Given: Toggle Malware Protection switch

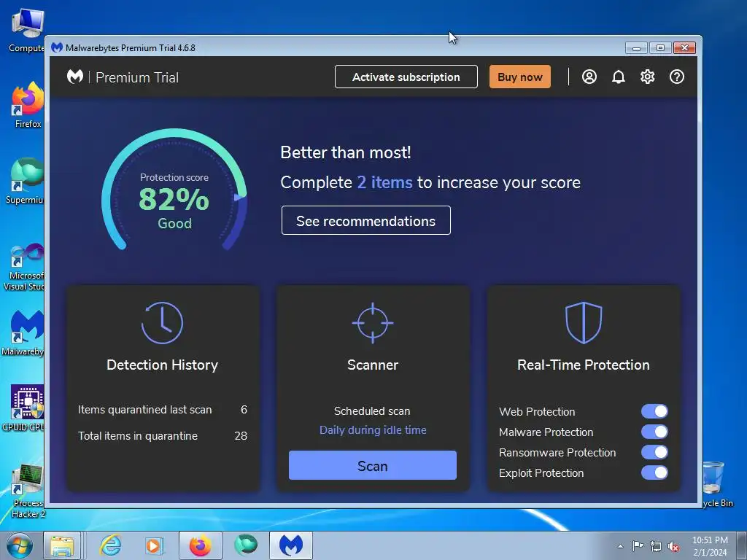Looking at the screenshot, I should pos(654,432).
